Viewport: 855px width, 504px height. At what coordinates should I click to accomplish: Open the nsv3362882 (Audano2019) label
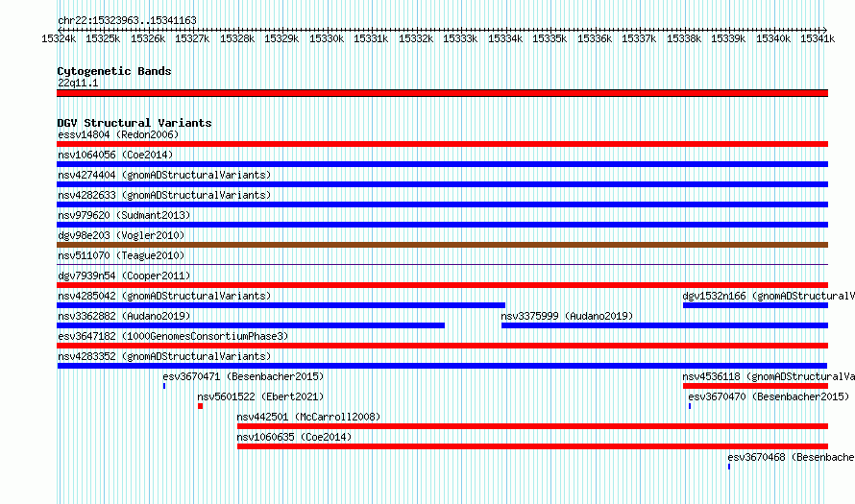pos(124,316)
